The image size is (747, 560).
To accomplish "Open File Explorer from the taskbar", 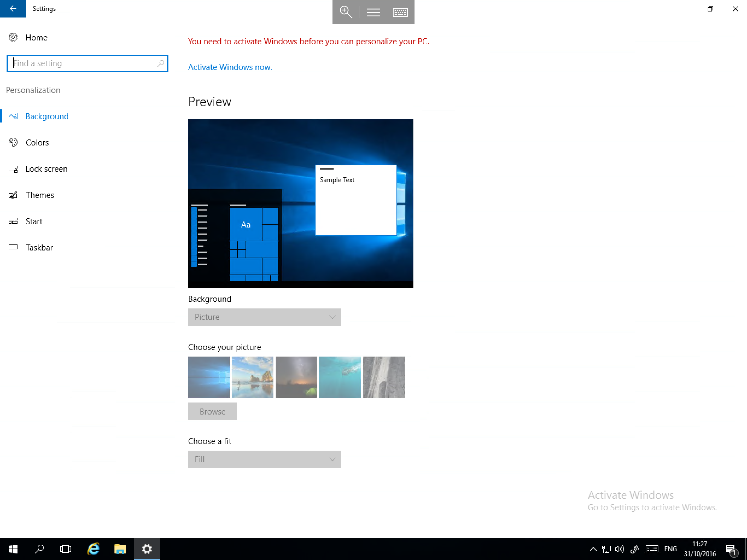I will click(x=120, y=549).
